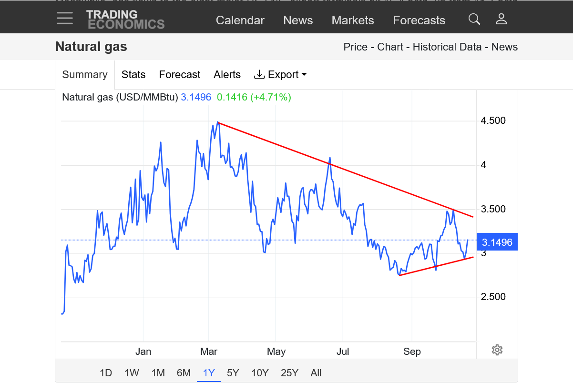573x392 pixels.
Task: Select the 5Y time range
Action: click(233, 373)
